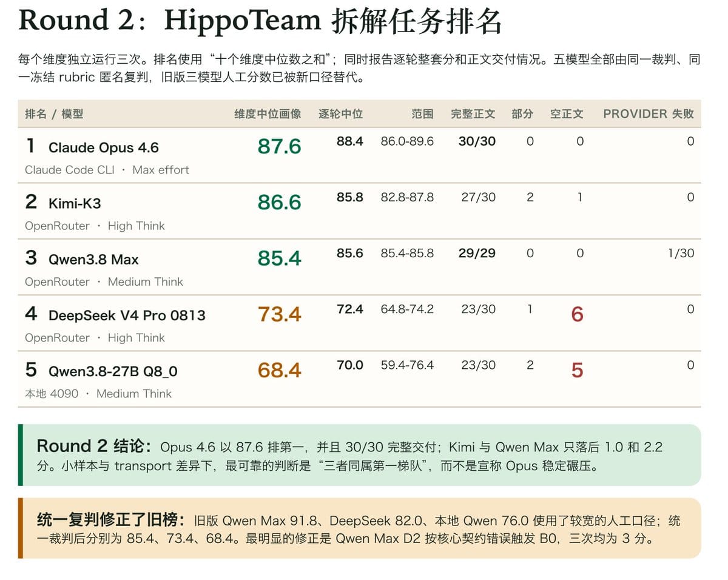Click the '29/29' complete text cell
The width and height of the screenshot is (728, 580).
477,253
